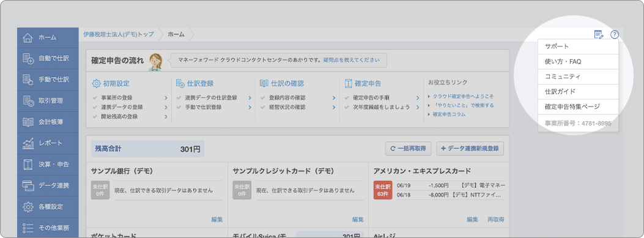Expand the 連携データの仕訳登録 chevron arrow
This screenshot has height=238, width=644.
coord(250,98)
